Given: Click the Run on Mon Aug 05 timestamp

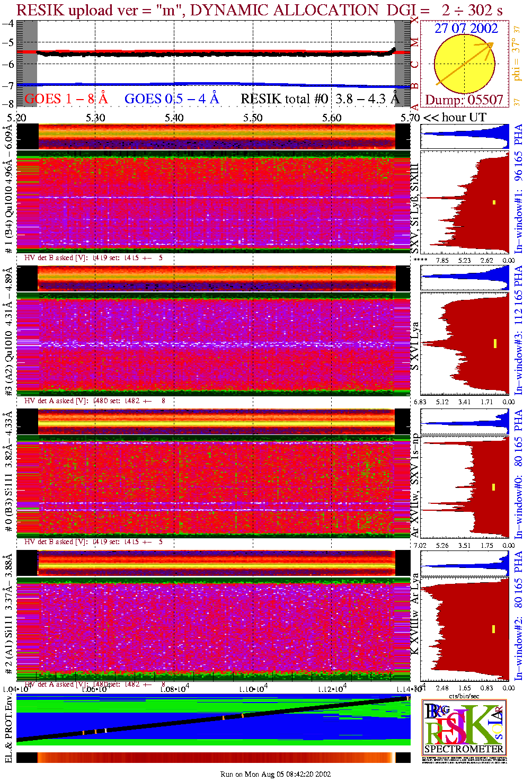Looking at the screenshot, I should pyautogui.click(x=276, y=774).
